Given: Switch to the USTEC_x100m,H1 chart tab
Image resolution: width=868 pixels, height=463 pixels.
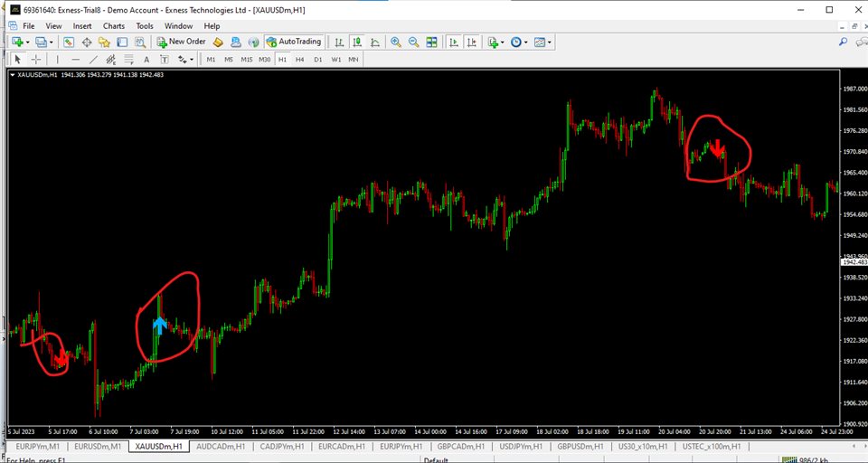Looking at the screenshot, I should click(712, 447).
